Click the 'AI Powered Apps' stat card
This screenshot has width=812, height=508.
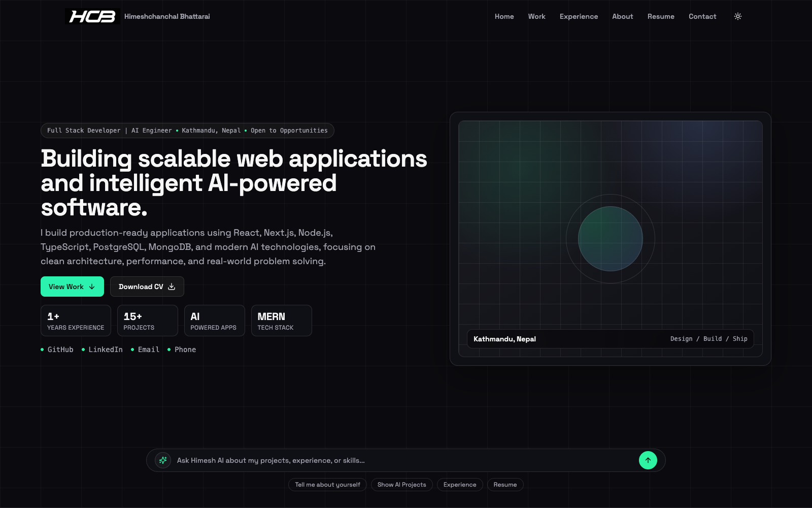click(215, 321)
